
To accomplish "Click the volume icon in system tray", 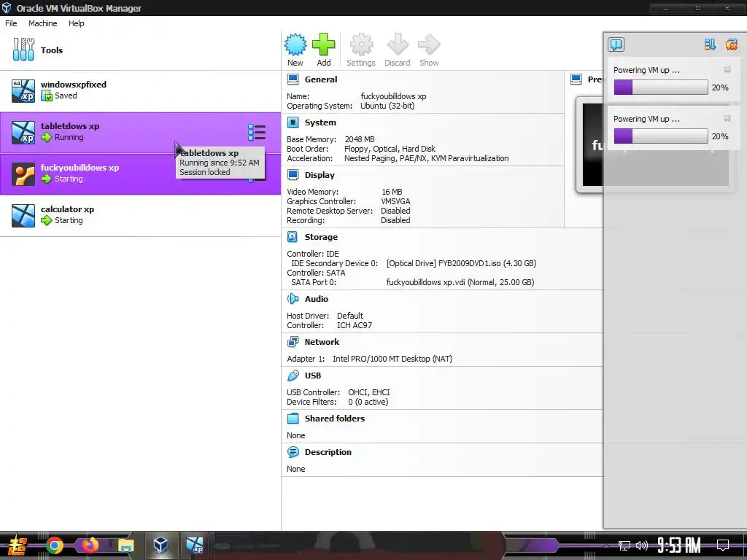I will tap(642, 545).
